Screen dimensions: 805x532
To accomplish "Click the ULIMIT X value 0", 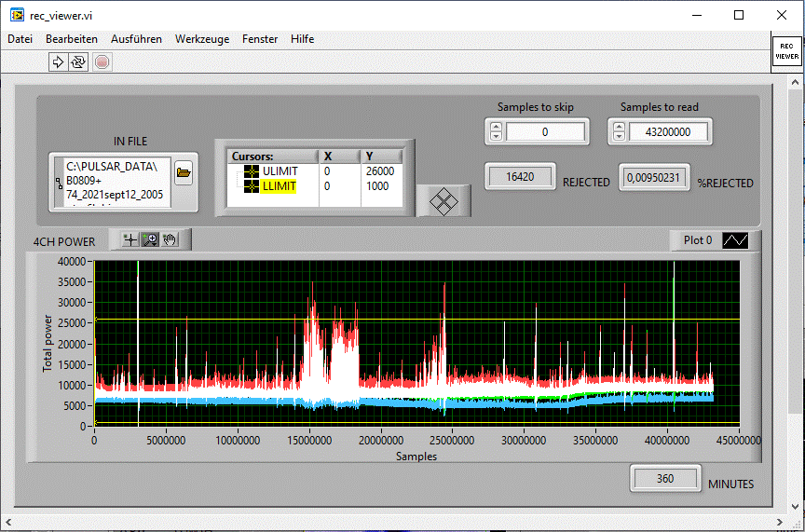I will coord(327,171).
